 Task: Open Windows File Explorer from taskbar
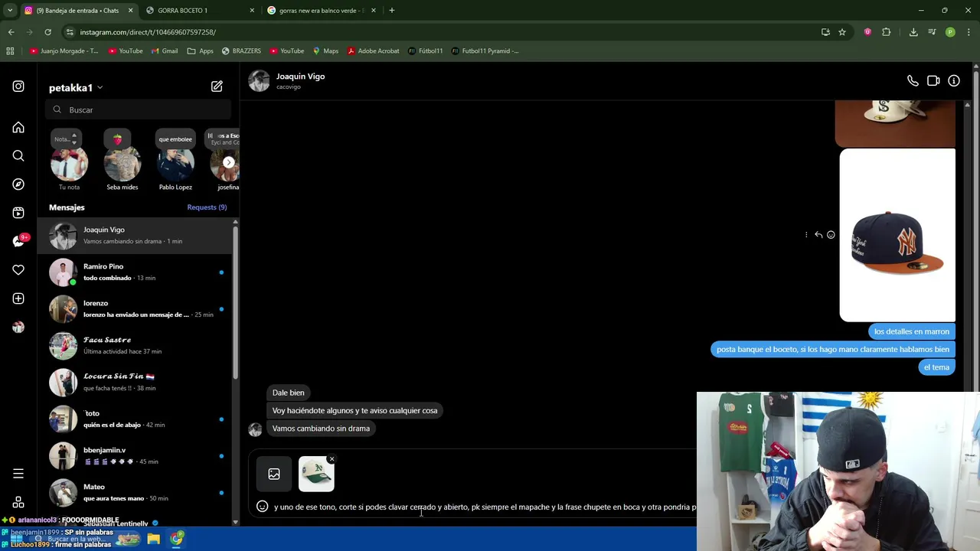(153, 539)
